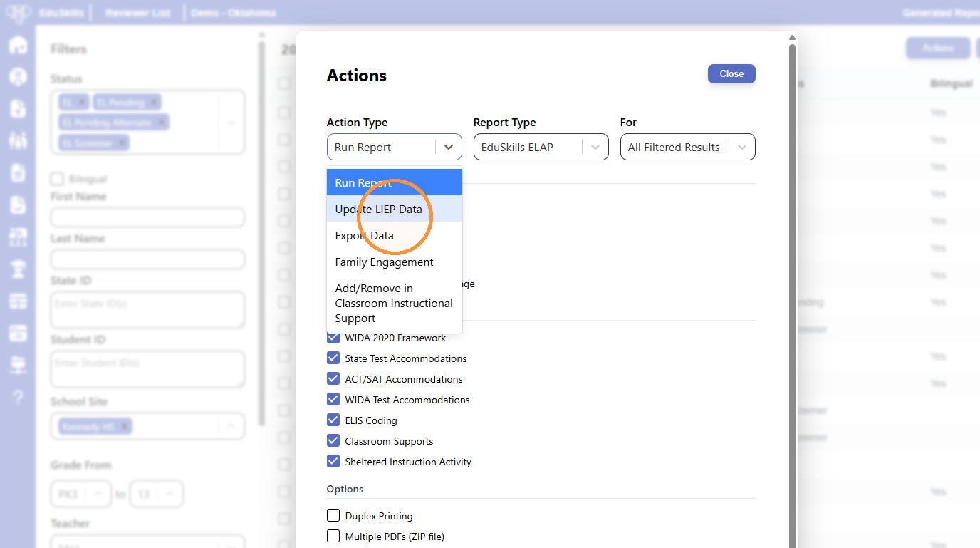
Task: Select Family Engagement option
Action: pyautogui.click(x=395, y=262)
